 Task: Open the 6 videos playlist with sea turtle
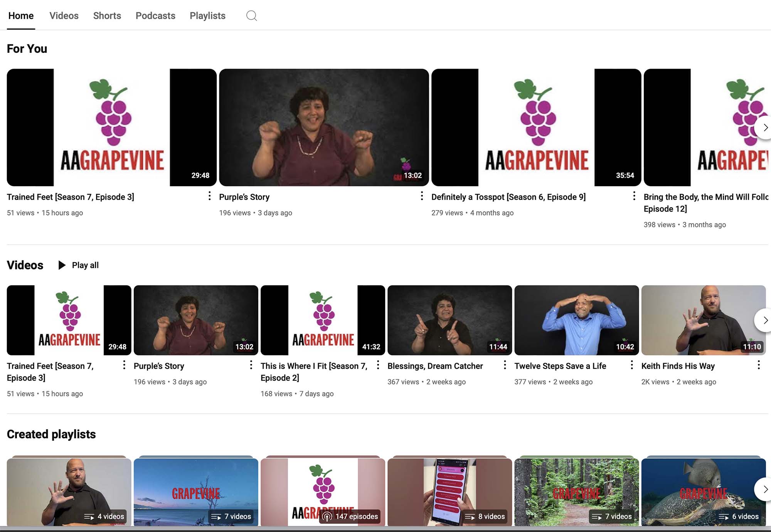[x=704, y=492]
